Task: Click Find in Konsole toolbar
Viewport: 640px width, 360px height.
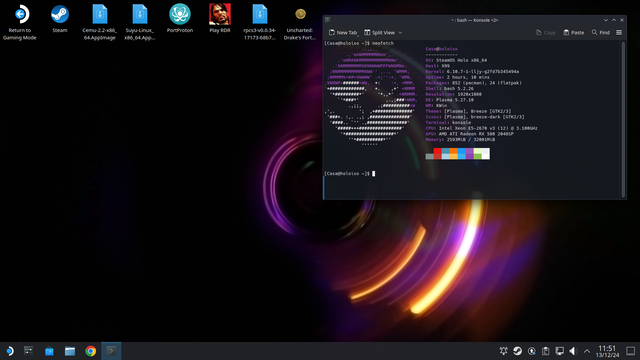Action: (601, 33)
